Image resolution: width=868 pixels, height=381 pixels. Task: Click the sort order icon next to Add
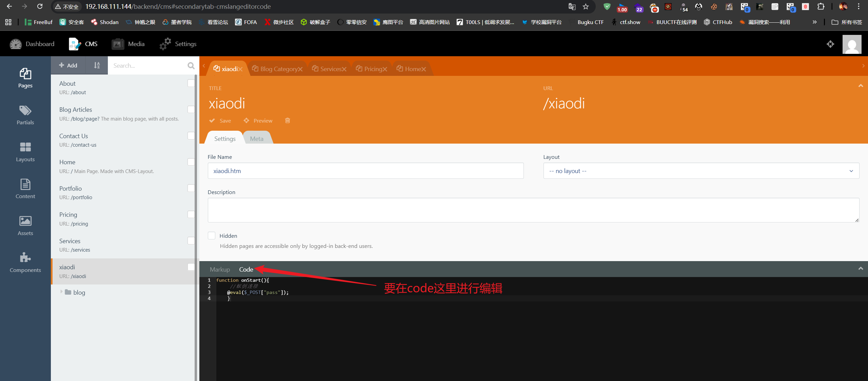[97, 65]
